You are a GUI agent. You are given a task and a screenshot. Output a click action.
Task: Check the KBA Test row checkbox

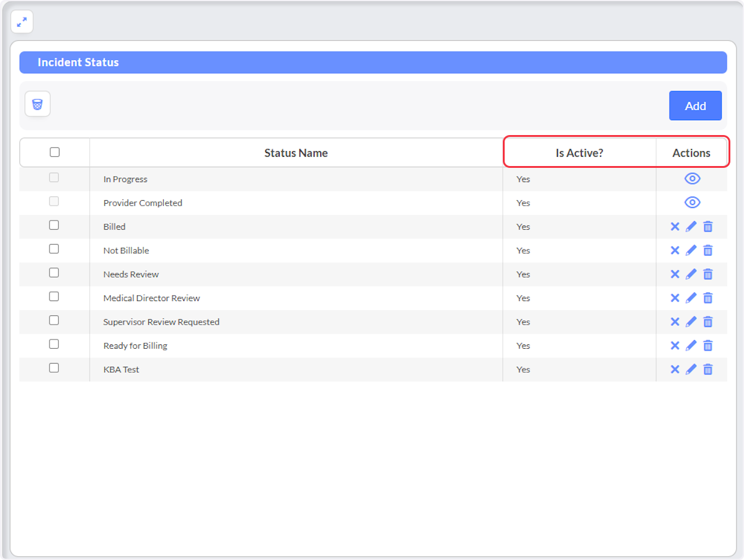coord(54,367)
